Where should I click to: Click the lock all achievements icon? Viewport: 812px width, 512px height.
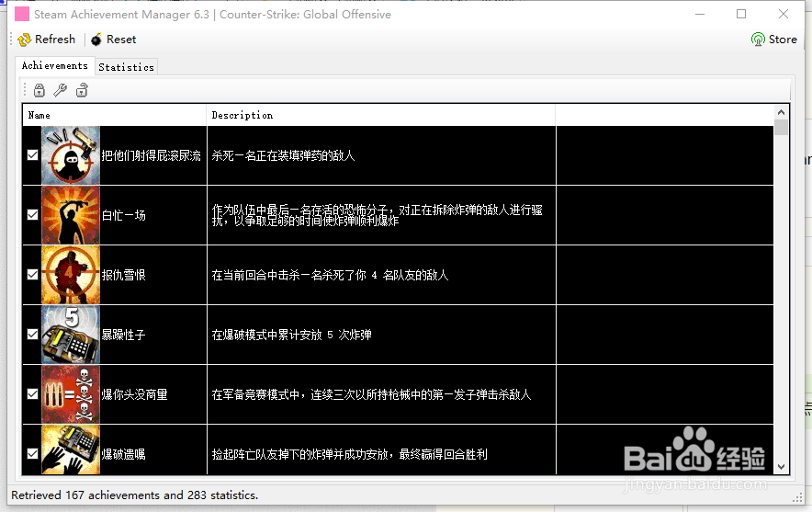tap(39, 90)
